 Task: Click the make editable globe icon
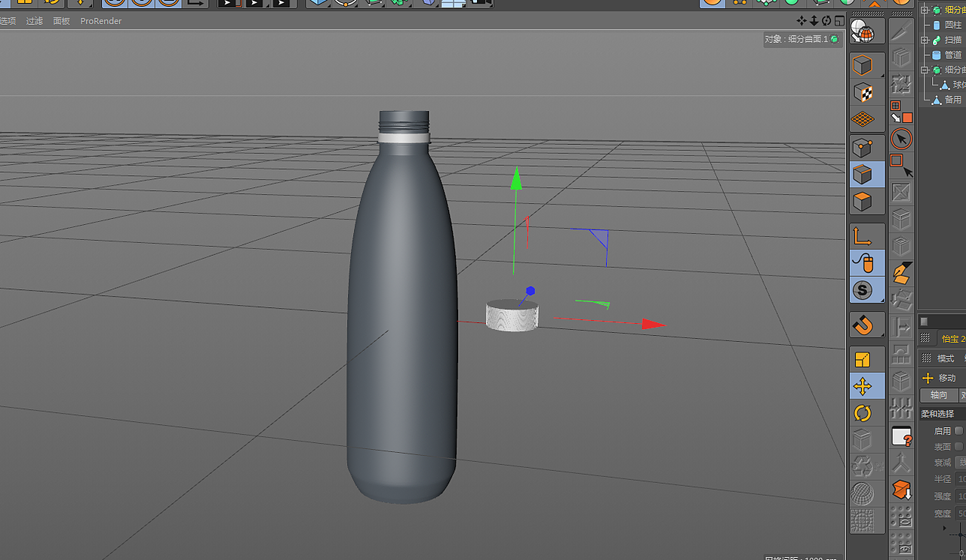pyautogui.click(x=863, y=32)
